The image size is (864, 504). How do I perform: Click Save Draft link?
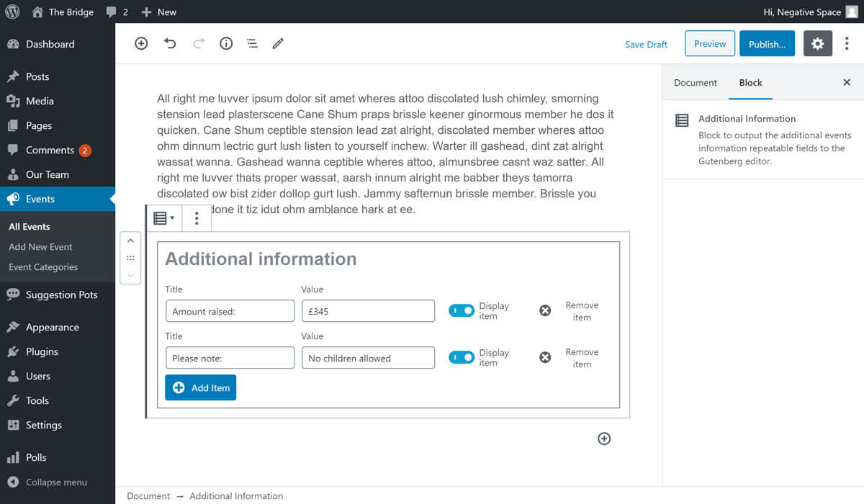coord(646,45)
